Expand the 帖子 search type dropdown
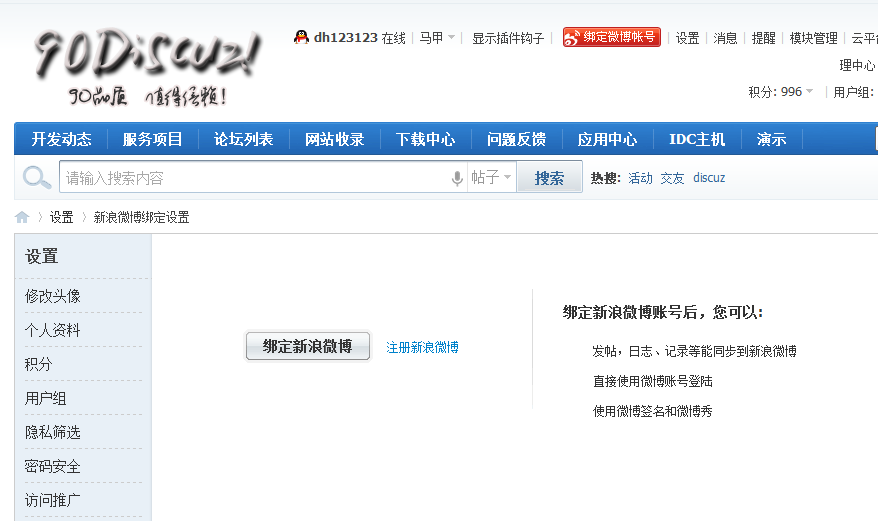This screenshot has width=878, height=521. tap(491, 177)
